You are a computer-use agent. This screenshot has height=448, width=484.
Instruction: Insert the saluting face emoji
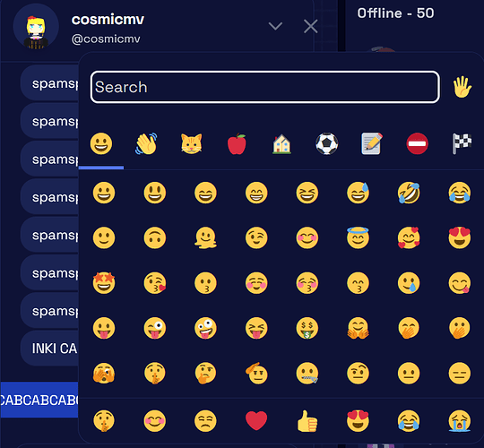coord(256,373)
